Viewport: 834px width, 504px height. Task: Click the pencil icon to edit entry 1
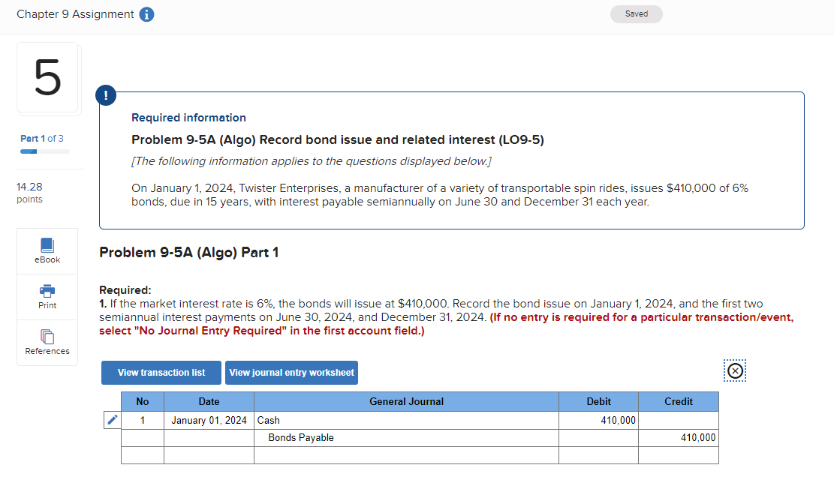112,420
